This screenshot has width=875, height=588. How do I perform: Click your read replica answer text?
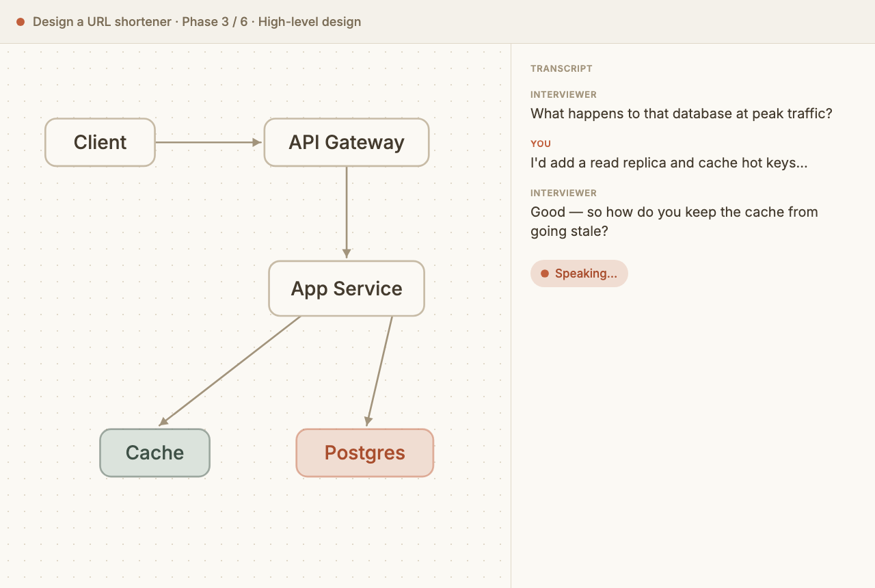(x=669, y=163)
